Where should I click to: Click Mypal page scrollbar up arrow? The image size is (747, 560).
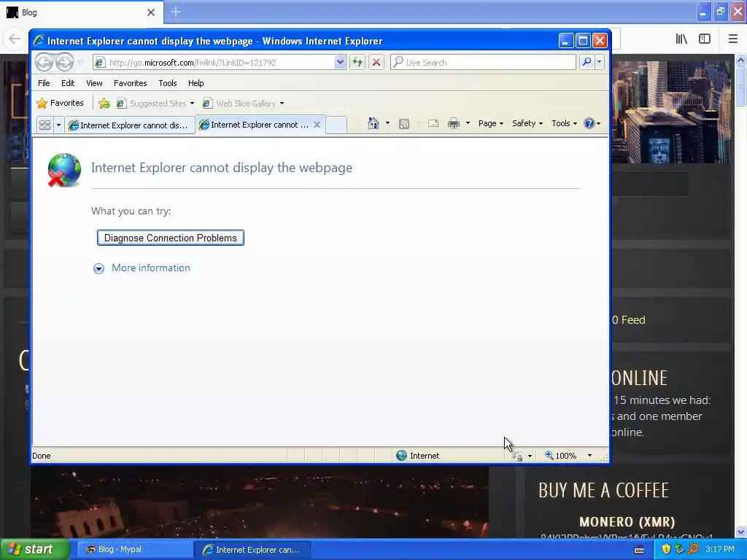(741, 60)
